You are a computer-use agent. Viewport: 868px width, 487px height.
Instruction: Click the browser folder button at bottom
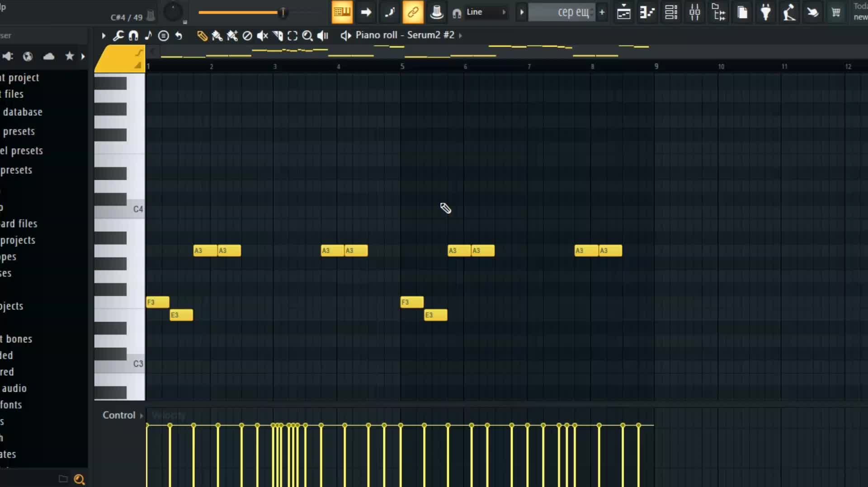click(63, 479)
